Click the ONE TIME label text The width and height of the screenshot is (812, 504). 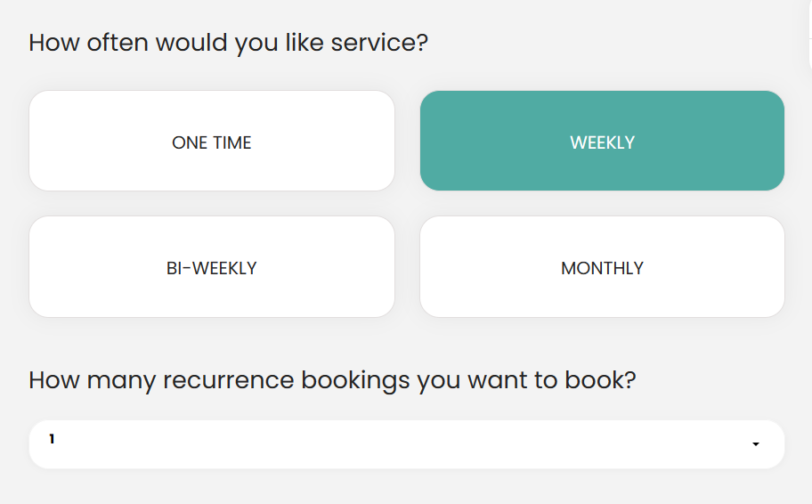point(212,142)
